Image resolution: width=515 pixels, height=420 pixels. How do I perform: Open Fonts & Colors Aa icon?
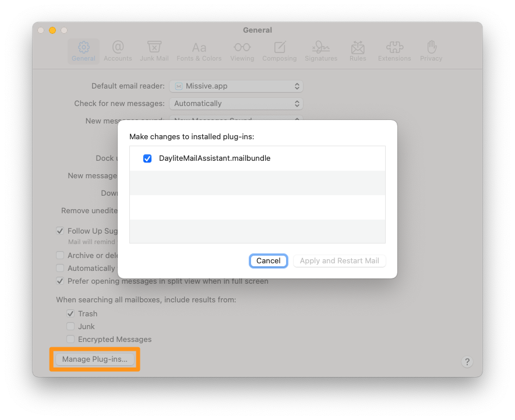(199, 48)
